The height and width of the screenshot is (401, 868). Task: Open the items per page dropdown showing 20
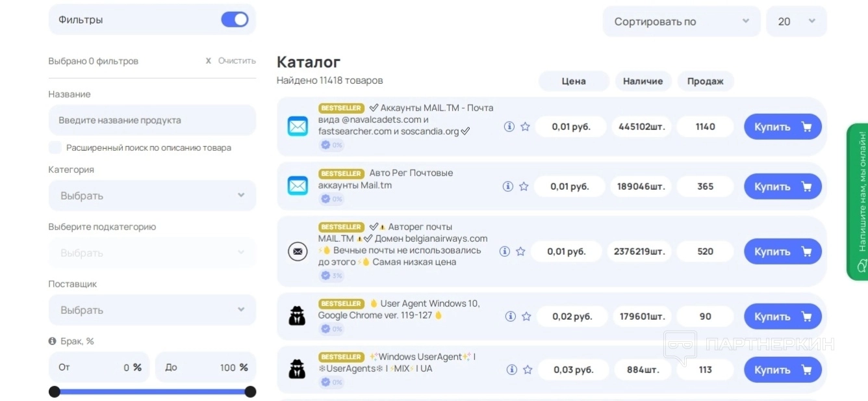[796, 21]
